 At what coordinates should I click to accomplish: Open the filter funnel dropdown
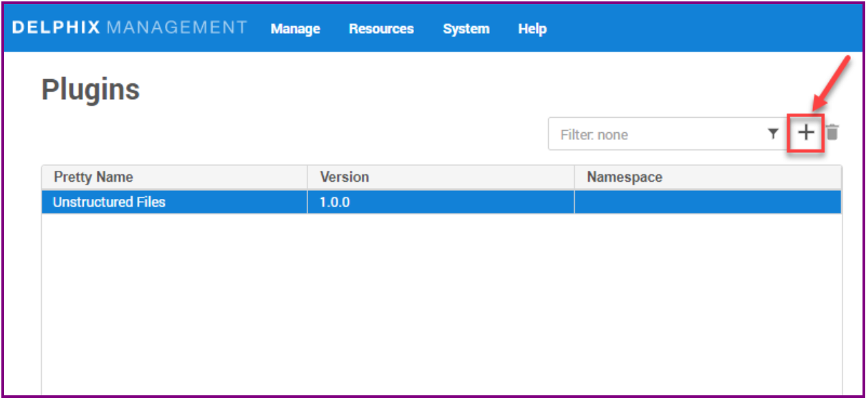(773, 134)
